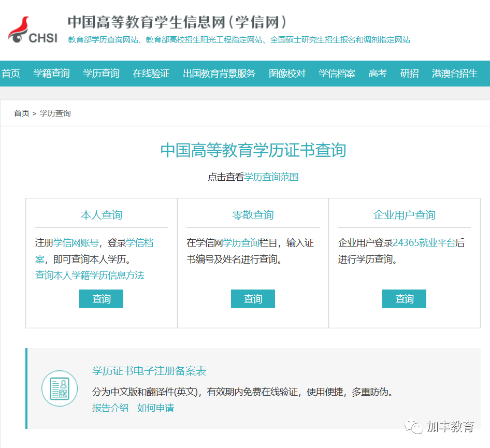
Task: Open the 如何申请 link
Action: (155, 408)
